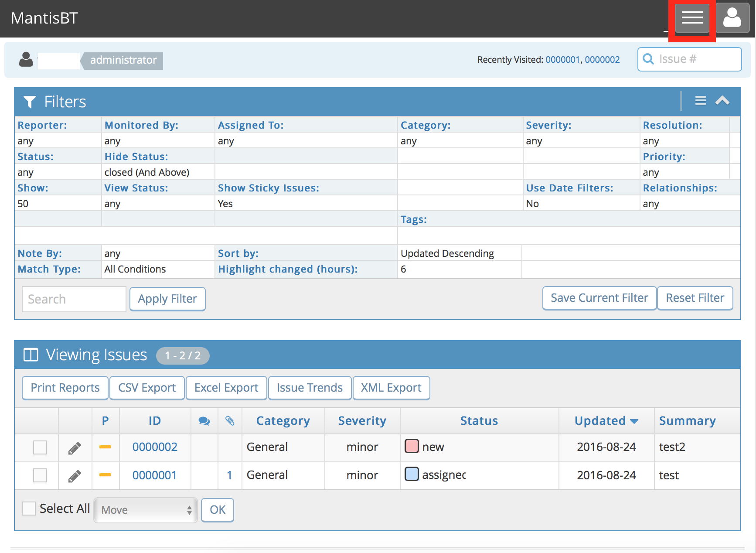The height and width of the screenshot is (553, 756).
Task: Open the Issue Trends tab
Action: [x=310, y=388]
